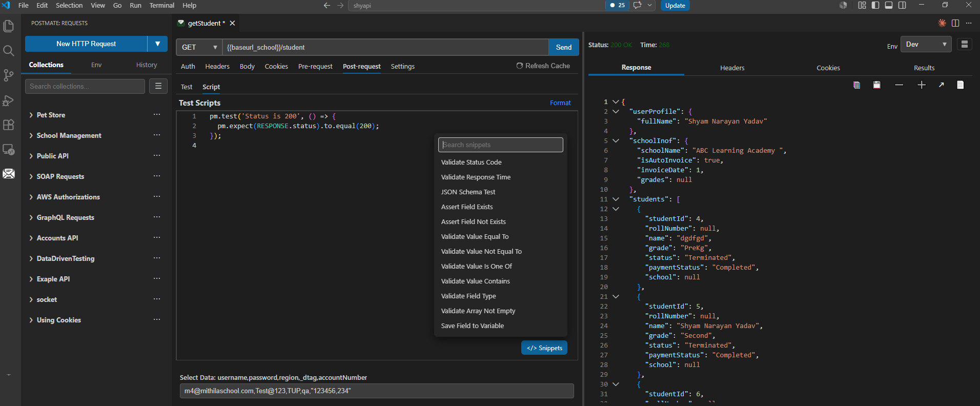This screenshot has height=406, width=980.
Task: Save response with the floppy disk icon
Action: pyautogui.click(x=877, y=85)
